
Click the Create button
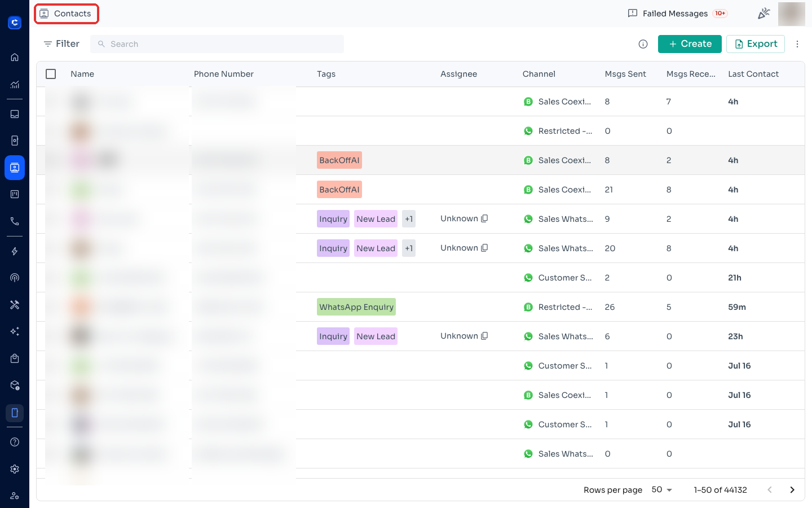[x=690, y=44]
